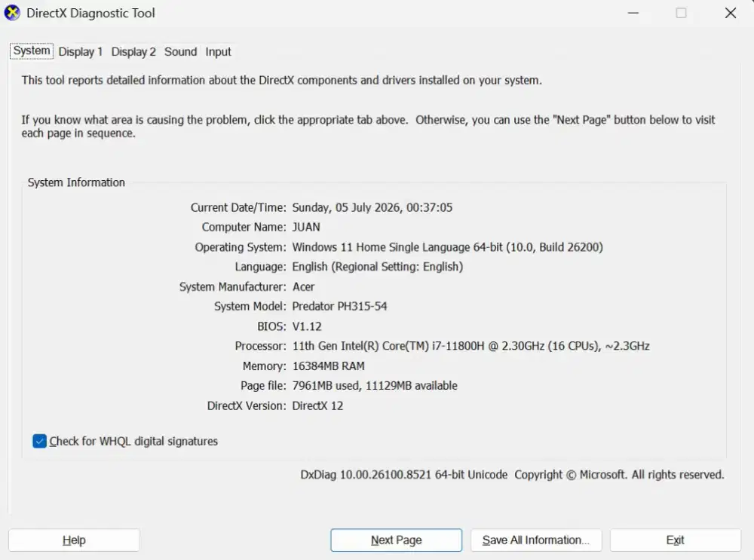The image size is (754, 560).
Task: Click the DirectX Version label
Action: pos(247,405)
